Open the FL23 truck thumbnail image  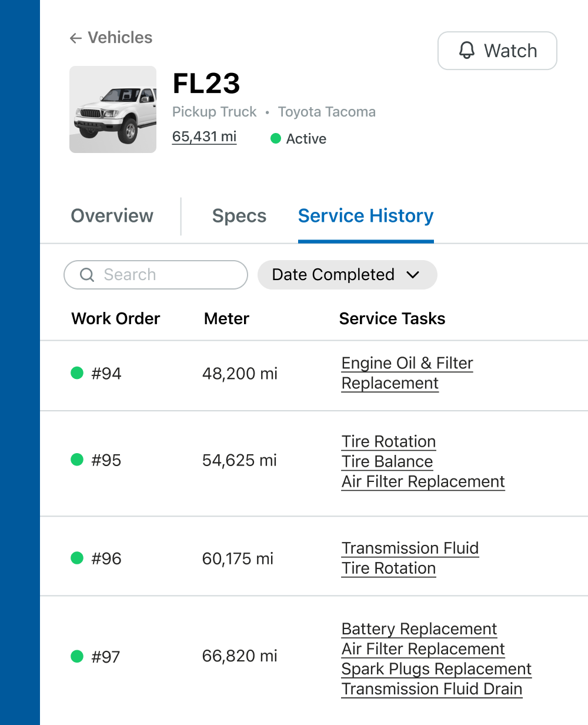click(x=113, y=109)
